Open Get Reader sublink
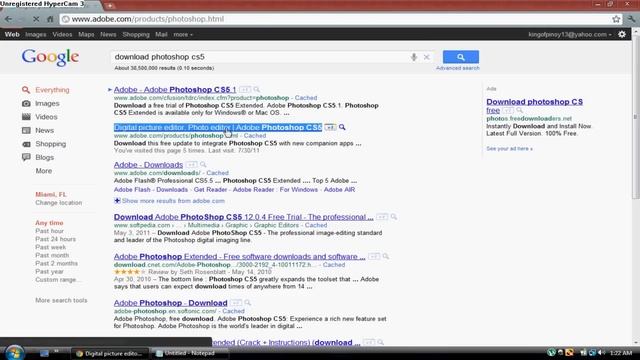 pyautogui.click(x=210, y=189)
